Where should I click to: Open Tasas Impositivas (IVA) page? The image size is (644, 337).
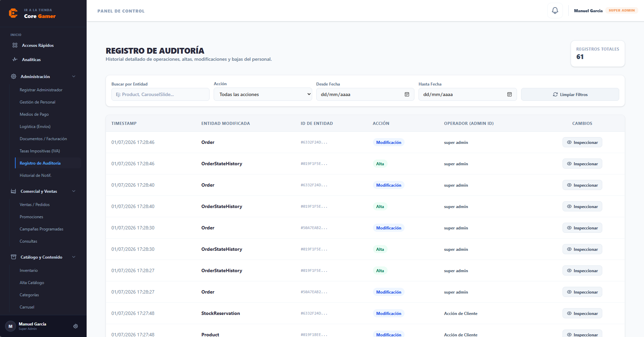(x=40, y=151)
